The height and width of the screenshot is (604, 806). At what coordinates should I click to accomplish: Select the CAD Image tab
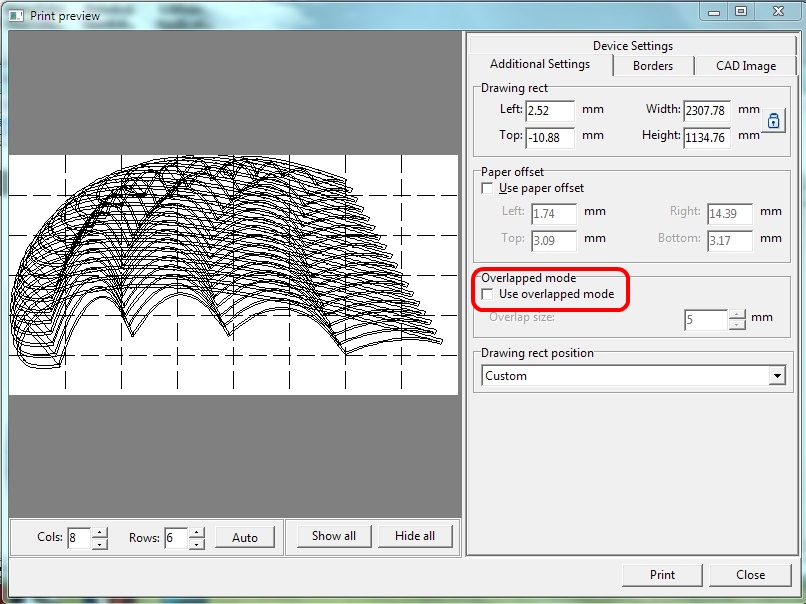(x=745, y=66)
